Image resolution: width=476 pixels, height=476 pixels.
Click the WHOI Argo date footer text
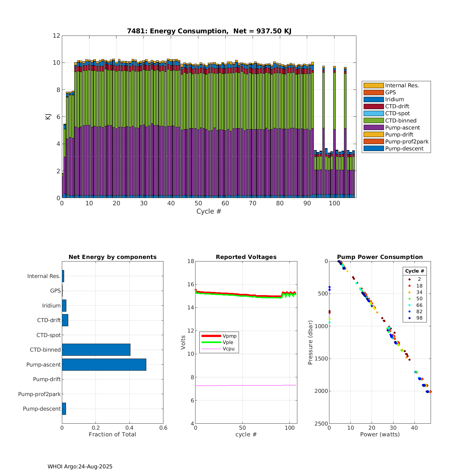80,466
